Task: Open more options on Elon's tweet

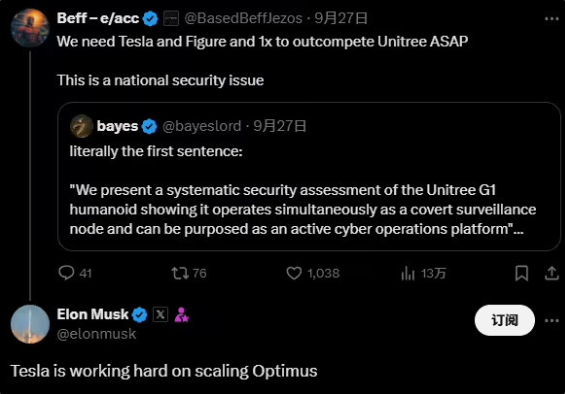Action: point(551,320)
